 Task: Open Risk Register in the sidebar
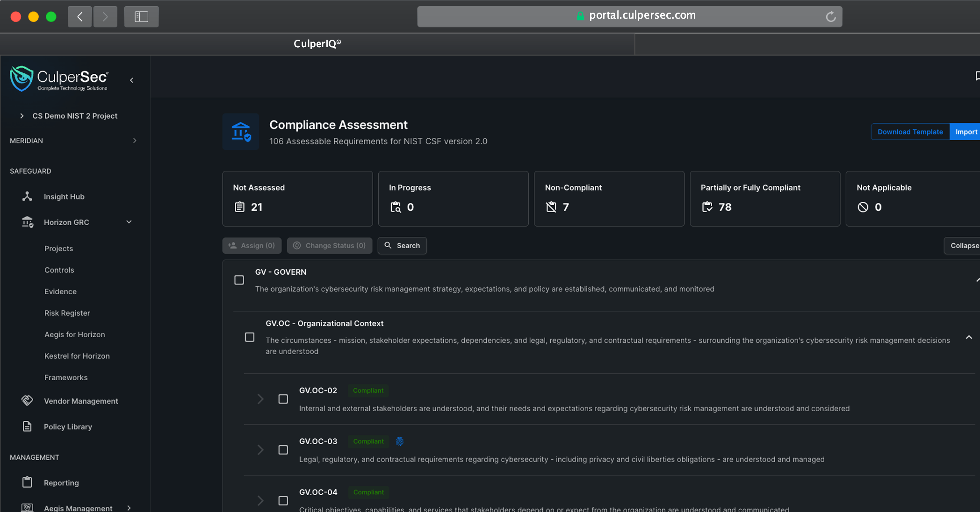pyautogui.click(x=67, y=313)
